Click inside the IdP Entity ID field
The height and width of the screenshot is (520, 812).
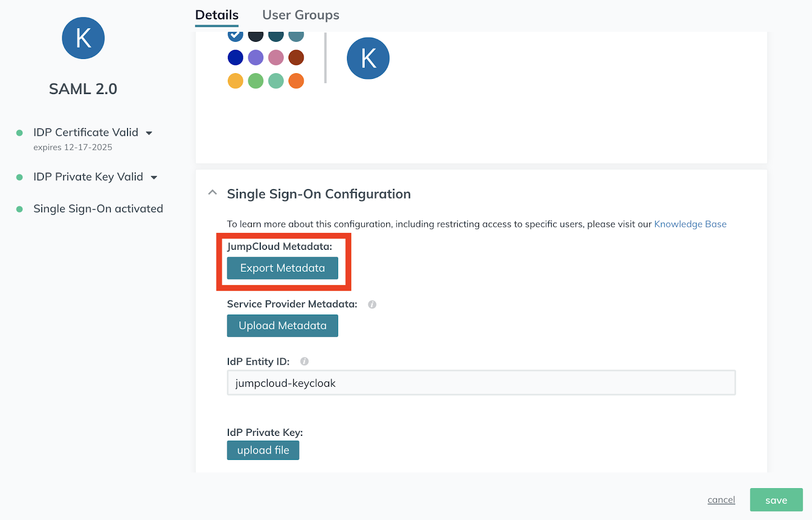click(x=481, y=383)
